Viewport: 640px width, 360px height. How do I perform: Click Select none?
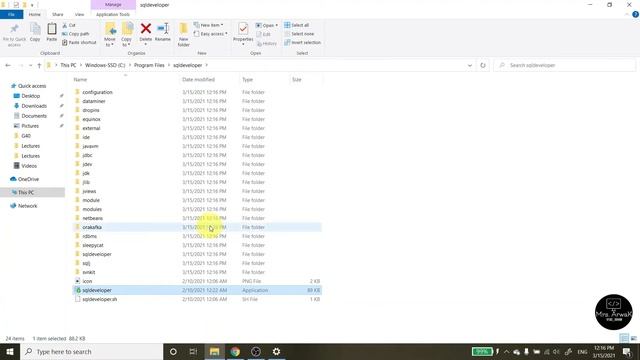tap(299, 34)
